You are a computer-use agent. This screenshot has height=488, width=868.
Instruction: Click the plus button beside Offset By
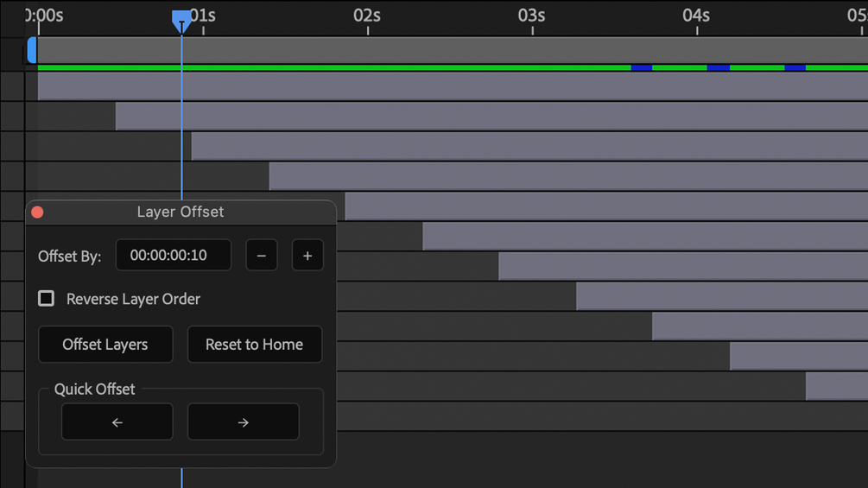click(x=307, y=256)
